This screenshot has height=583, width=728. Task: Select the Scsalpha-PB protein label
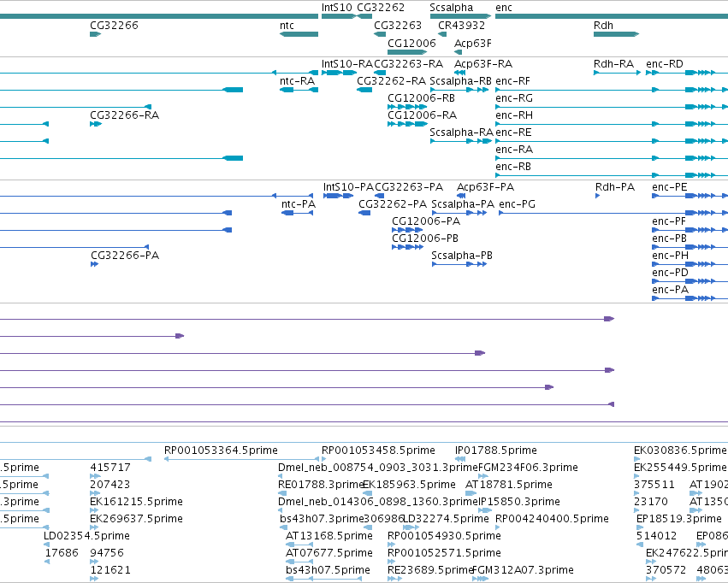tap(462, 256)
